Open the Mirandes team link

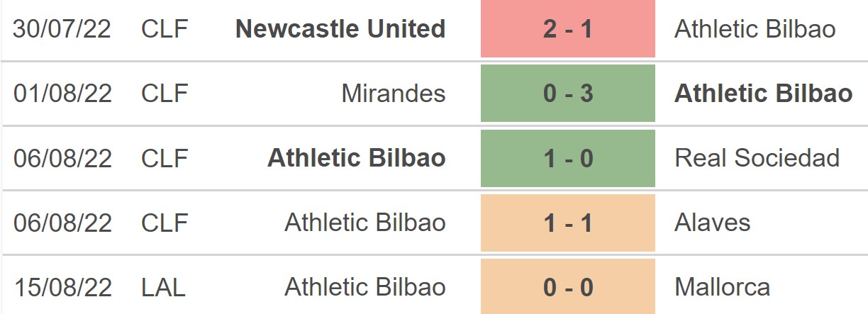pyautogui.click(x=394, y=94)
